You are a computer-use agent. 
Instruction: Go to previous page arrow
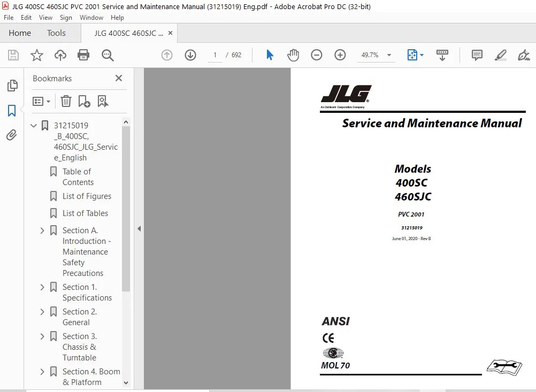click(167, 55)
